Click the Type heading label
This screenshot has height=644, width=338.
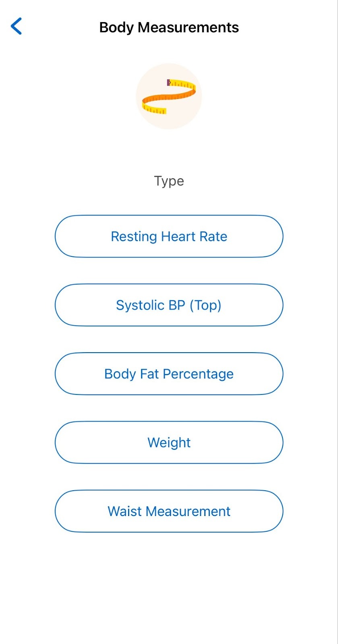pyautogui.click(x=169, y=181)
